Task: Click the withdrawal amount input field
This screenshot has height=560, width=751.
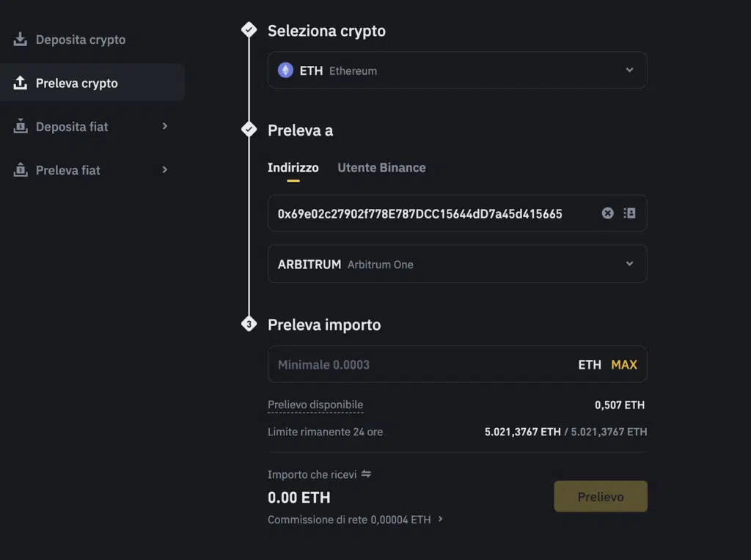Action: 418,364
